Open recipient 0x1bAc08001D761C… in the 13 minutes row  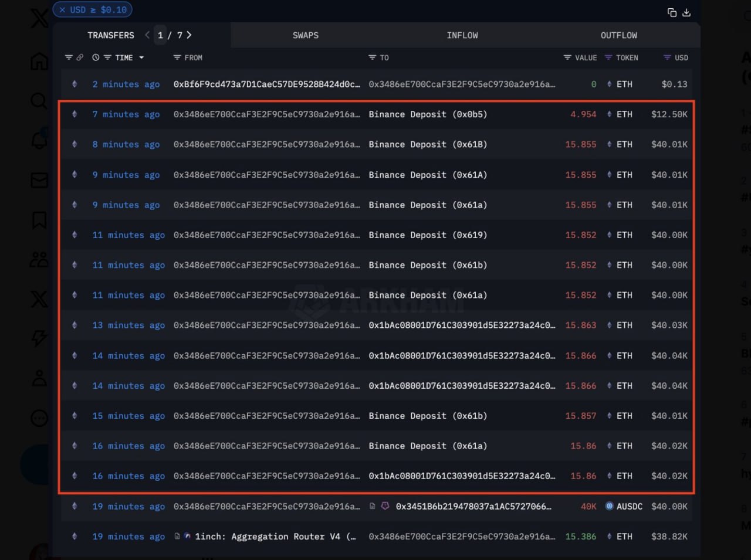pyautogui.click(x=462, y=325)
